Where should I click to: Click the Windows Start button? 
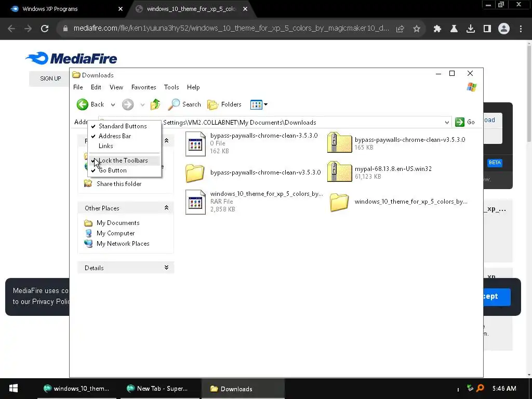point(13,389)
